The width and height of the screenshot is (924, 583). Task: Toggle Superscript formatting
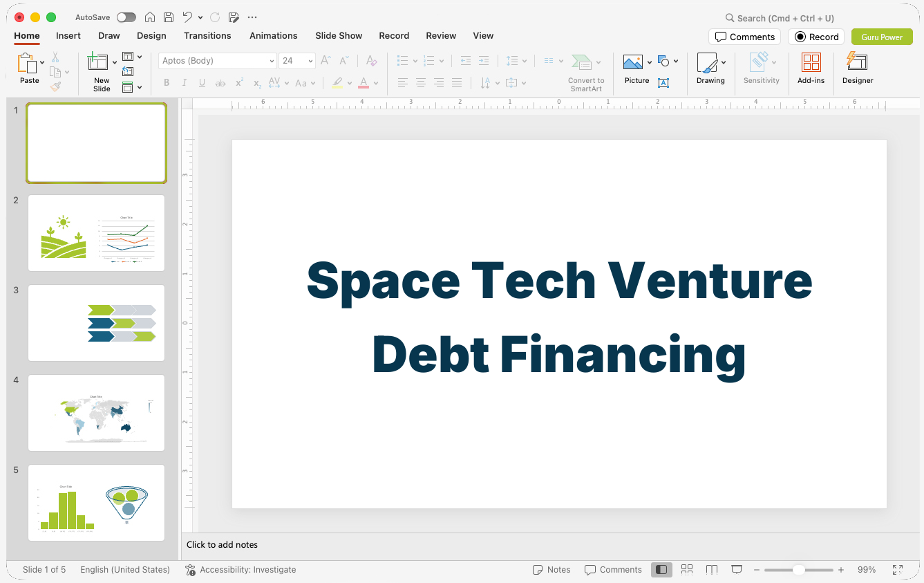coord(239,83)
